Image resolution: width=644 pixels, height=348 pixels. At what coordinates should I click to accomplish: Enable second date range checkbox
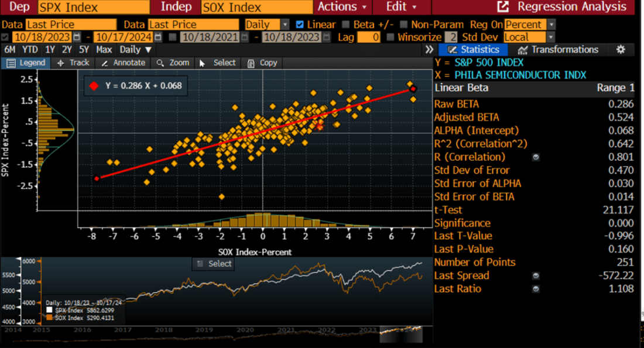pos(173,37)
